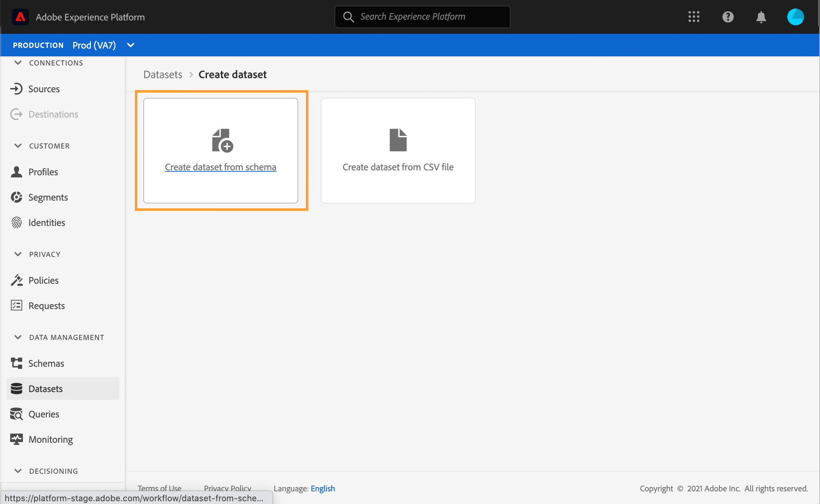Open Sources via its arrow icon
Screen dimensions: 820x504
tap(16, 89)
